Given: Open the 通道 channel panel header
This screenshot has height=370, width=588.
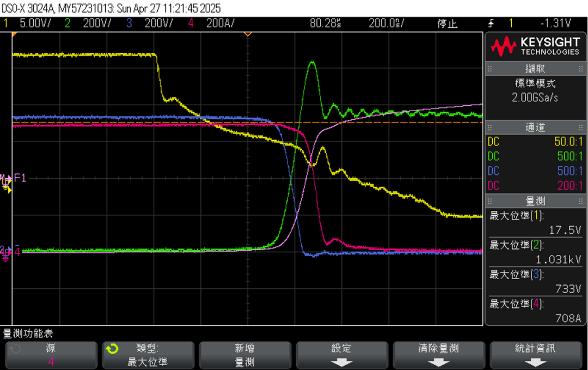Looking at the screenshot, I should point(535,128).
